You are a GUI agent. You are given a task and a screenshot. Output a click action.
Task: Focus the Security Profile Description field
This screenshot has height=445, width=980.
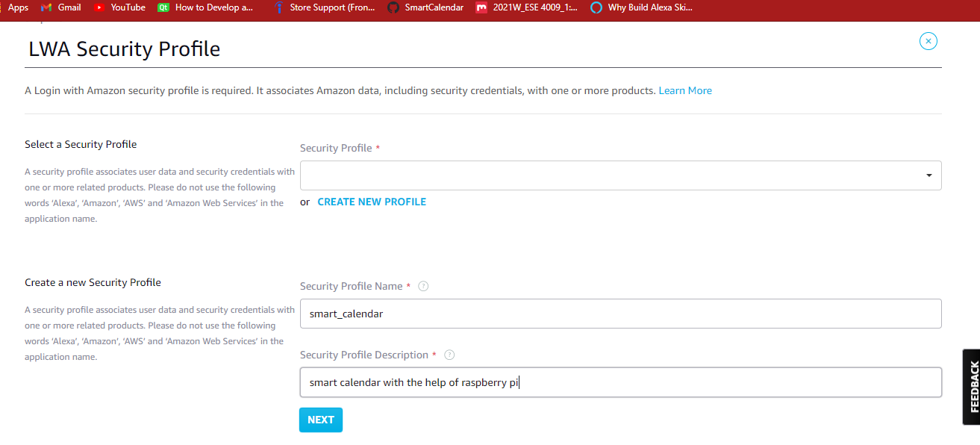point(620,382)
